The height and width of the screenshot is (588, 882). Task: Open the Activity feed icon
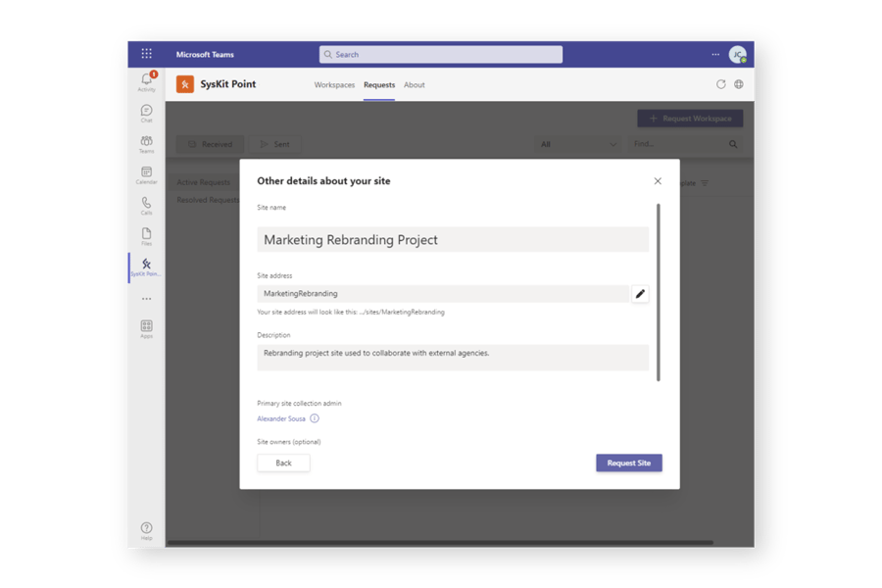point(146,81)
